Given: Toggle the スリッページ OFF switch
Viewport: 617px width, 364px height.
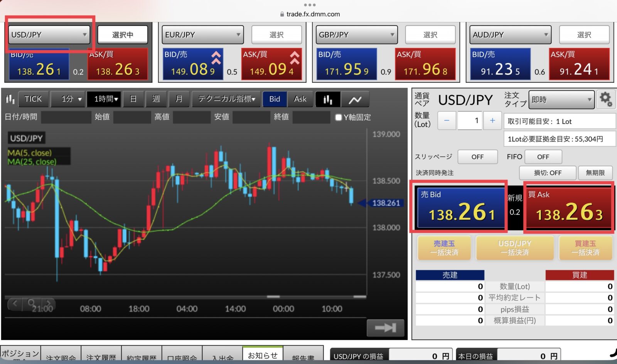Looking at the screenshot, I should point(477,157).
